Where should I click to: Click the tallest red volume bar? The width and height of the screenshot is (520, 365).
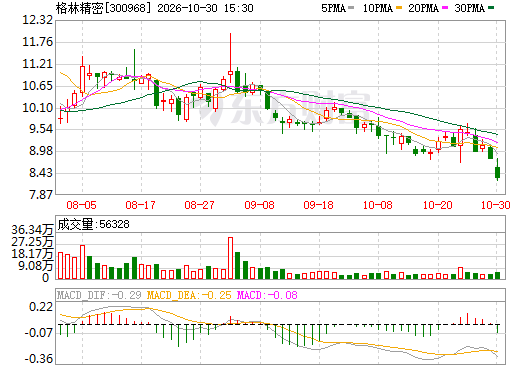pos(230,258)
